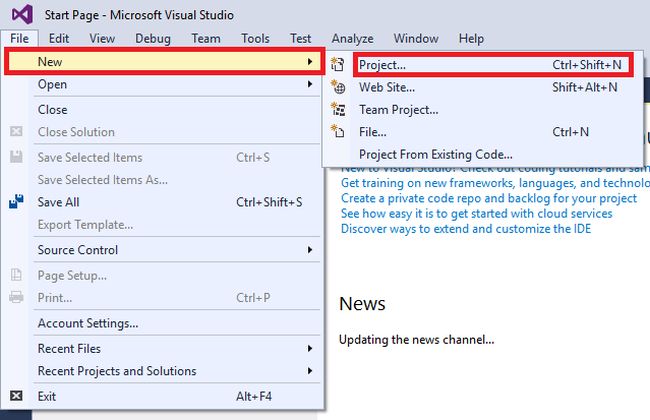
Task: Click the Close Solution icon
Action: [x=16, y=132]
